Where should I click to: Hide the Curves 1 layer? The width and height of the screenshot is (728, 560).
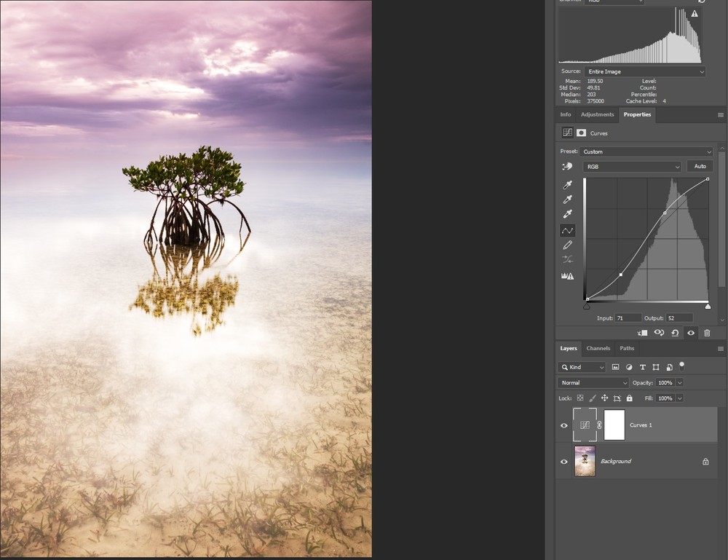tap(564, 425)
